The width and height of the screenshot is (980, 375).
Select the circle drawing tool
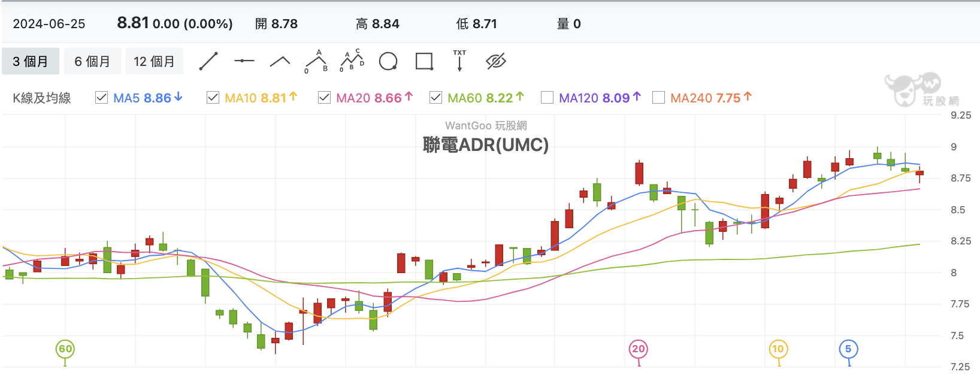coord(388,61)
